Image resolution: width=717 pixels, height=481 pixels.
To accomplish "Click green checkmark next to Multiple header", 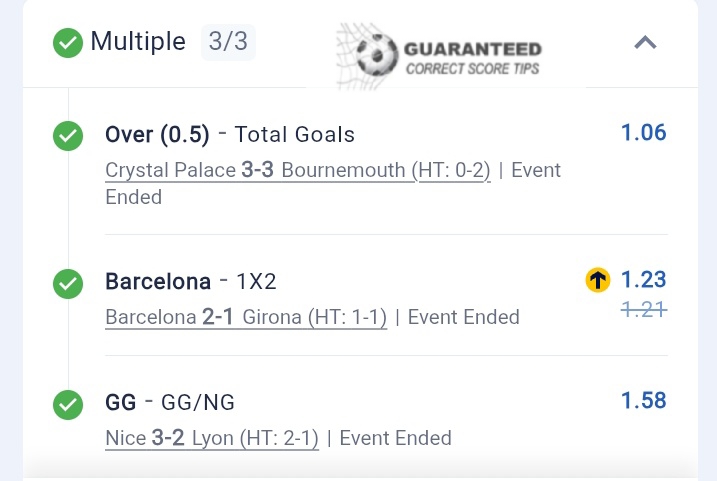I will click(x=68, y=43).
